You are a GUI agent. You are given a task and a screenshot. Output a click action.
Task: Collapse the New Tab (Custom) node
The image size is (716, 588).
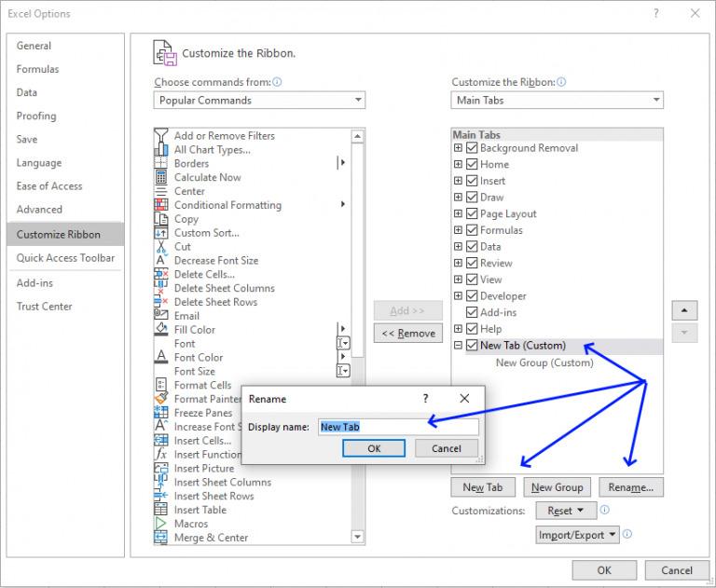[x=458, y=345]
